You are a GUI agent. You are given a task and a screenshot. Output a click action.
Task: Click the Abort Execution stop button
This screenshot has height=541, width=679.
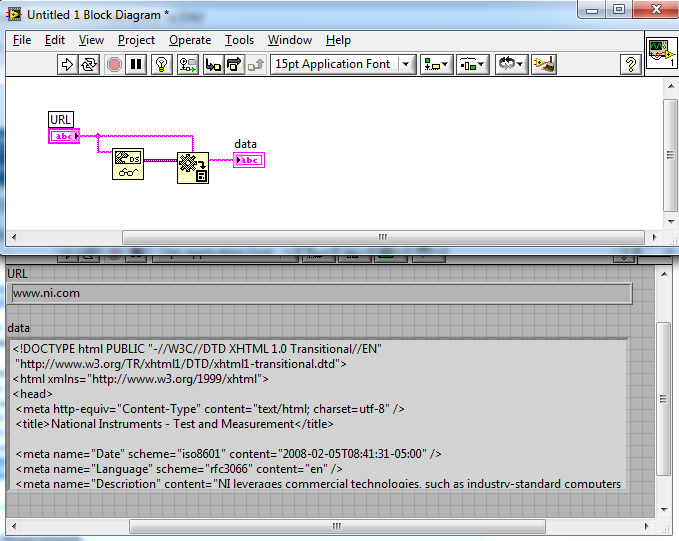pyautogui.click(x=114, y=65)
